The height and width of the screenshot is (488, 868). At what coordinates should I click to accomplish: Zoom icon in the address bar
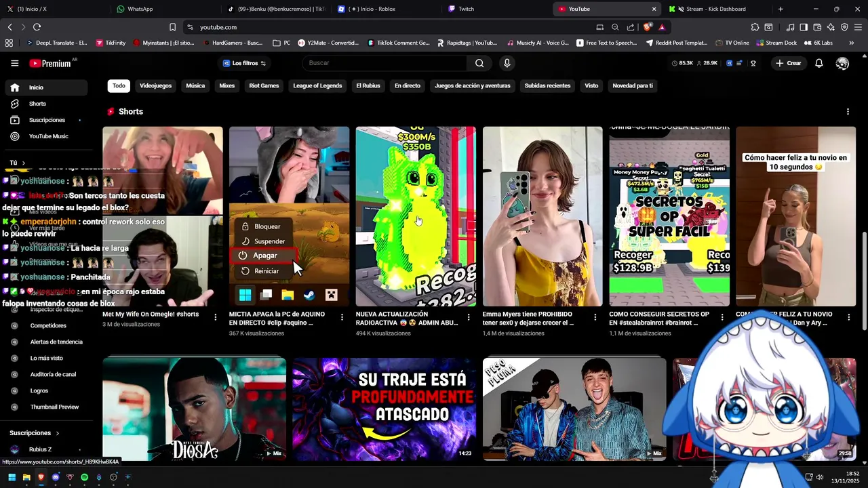click(x=615, y=27)
